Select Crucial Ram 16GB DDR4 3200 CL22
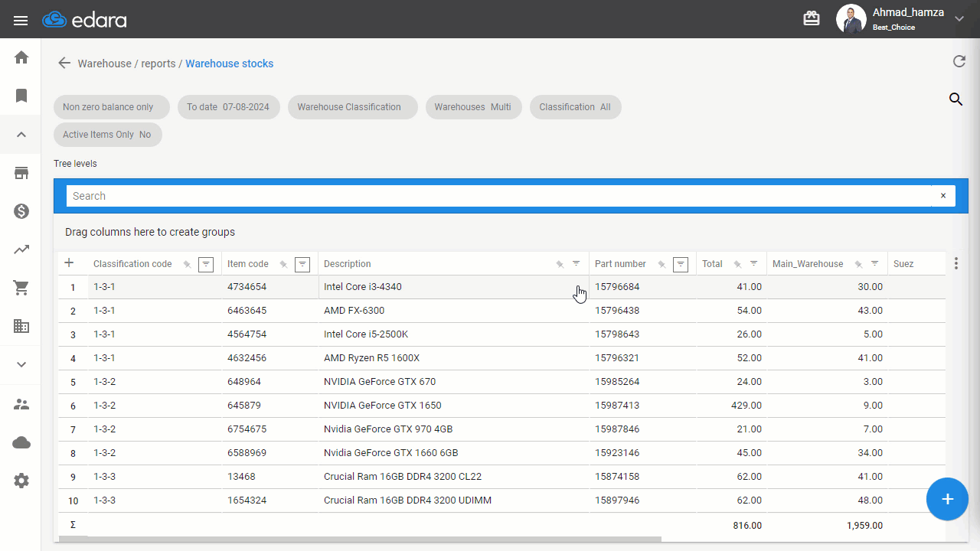980x551 pixels. [453, 477]
